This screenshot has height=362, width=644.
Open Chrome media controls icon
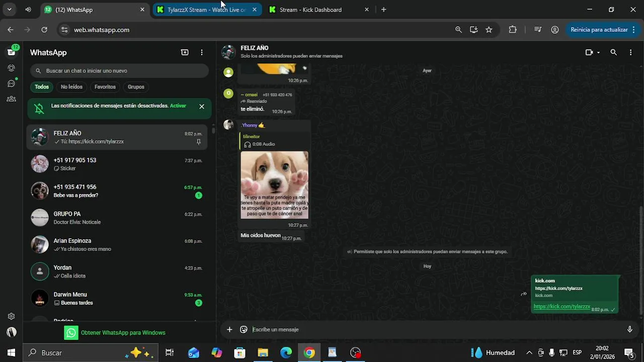click(538, 30)
